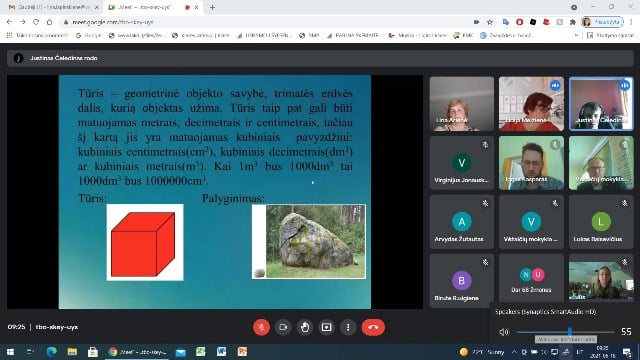Unmute the microphone in Meet controls
The image size is (640, 360).
261,327
